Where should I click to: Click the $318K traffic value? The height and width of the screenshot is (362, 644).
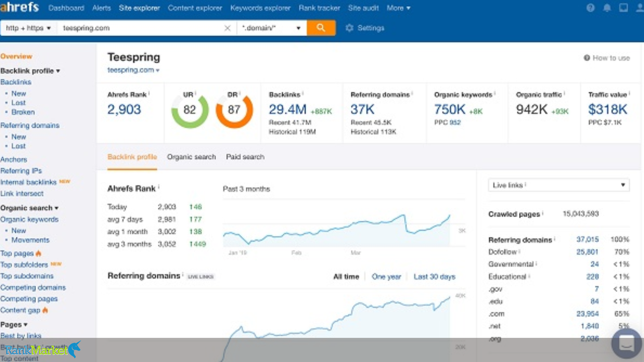[x=608, y=109]
